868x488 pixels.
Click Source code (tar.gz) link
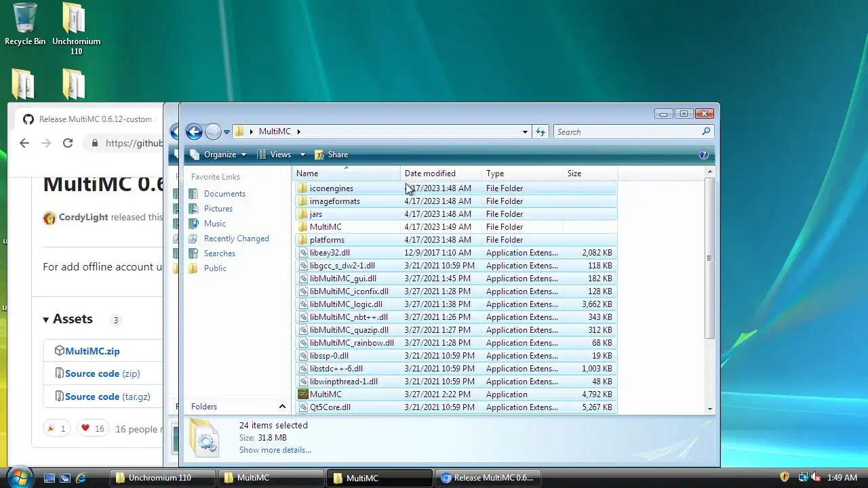pyautogui.click(x=108, y=396)
